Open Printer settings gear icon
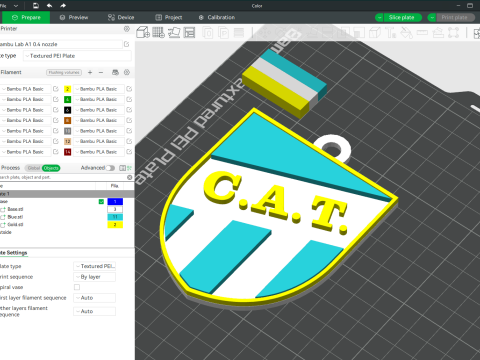This screenshot has width=480, height=360. pyautogui.click(x=127, y=29)
